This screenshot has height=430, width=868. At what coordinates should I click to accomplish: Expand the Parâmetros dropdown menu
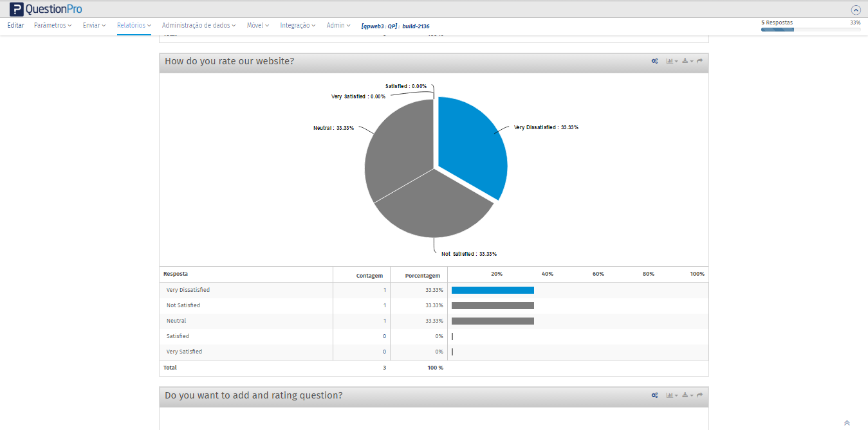click(x=53, y=26)
